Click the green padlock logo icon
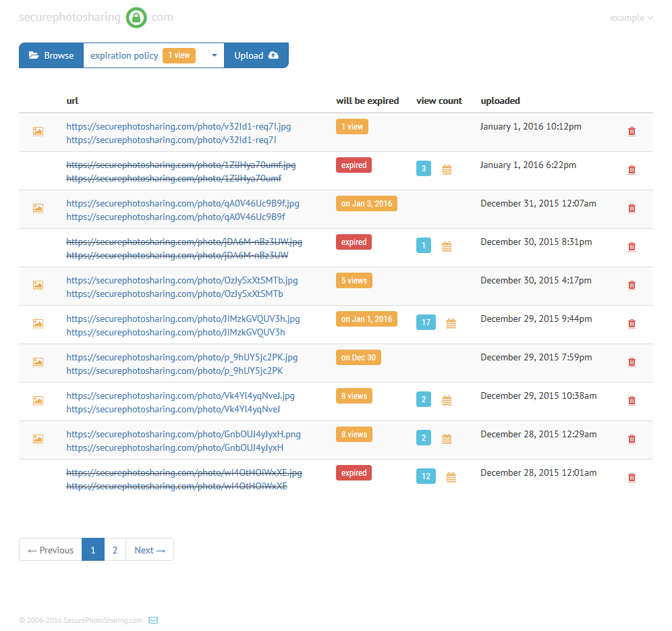The image size is (672, 631). [136, 18]
